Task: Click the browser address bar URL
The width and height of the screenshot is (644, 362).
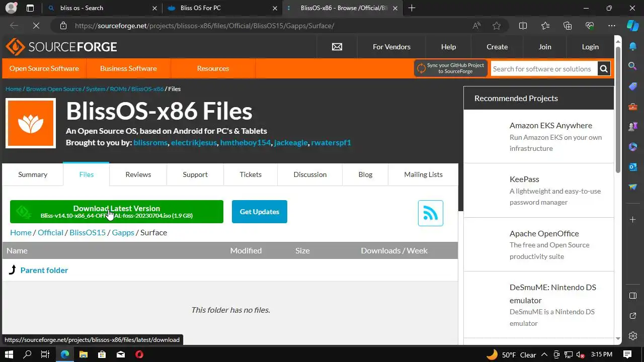Action: [205, 26]
